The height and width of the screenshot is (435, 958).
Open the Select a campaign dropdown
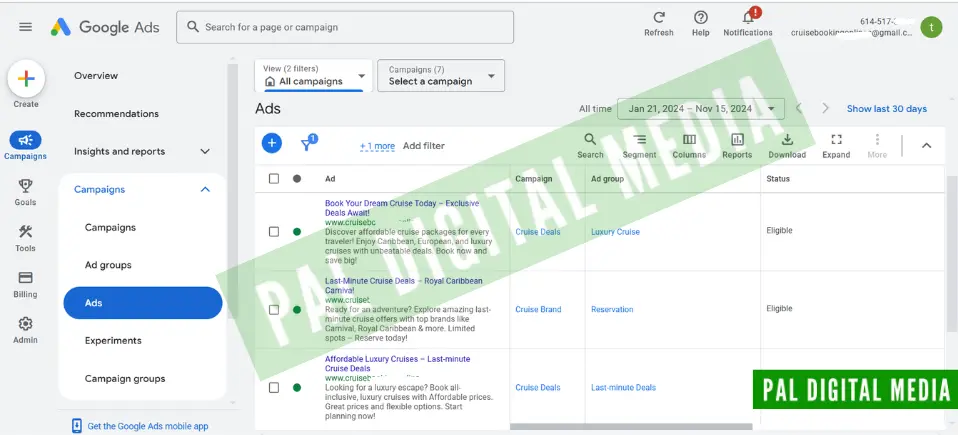coord(441,76)
